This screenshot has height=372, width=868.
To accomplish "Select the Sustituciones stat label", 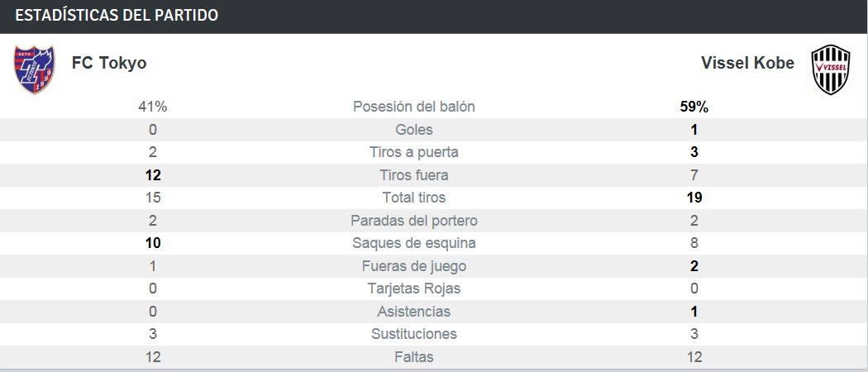I will (x=413, y=334).
